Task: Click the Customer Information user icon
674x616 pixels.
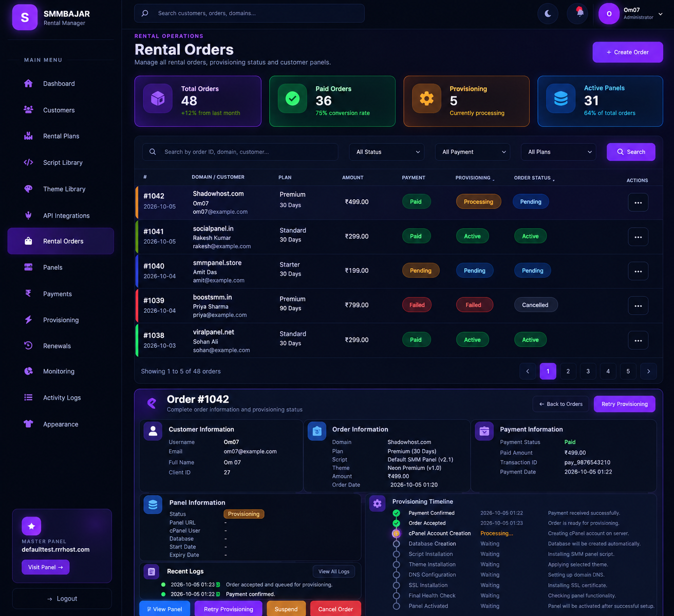Action: [153, 432]
